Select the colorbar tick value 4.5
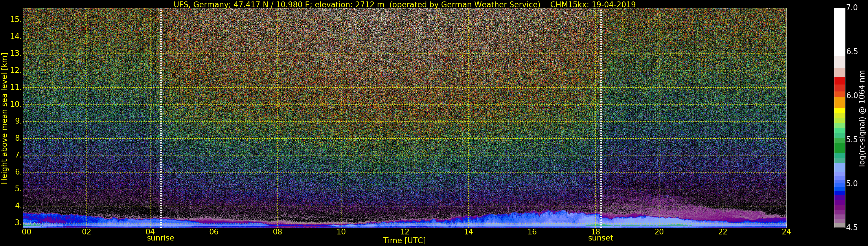This screenshot has height=246, width=868. point(852,227)
